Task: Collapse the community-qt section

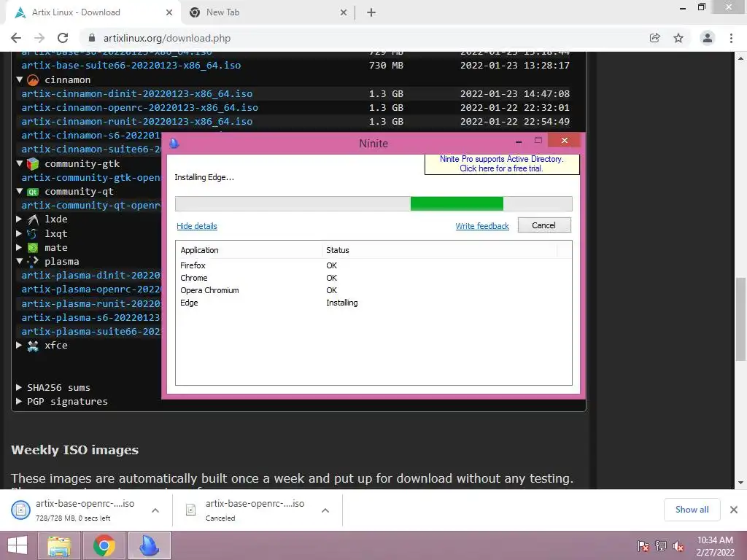Action: click(20, 192)
